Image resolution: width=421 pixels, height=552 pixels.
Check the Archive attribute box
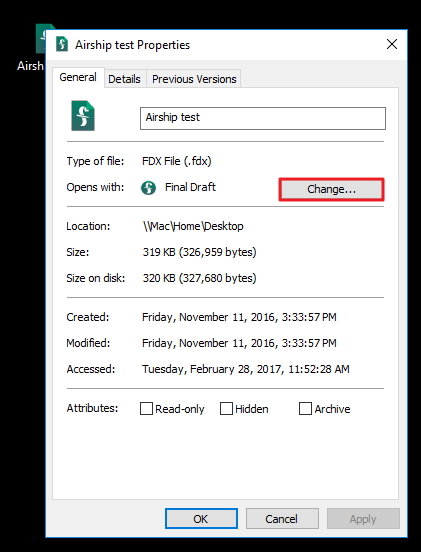click(x=305, y=409)
